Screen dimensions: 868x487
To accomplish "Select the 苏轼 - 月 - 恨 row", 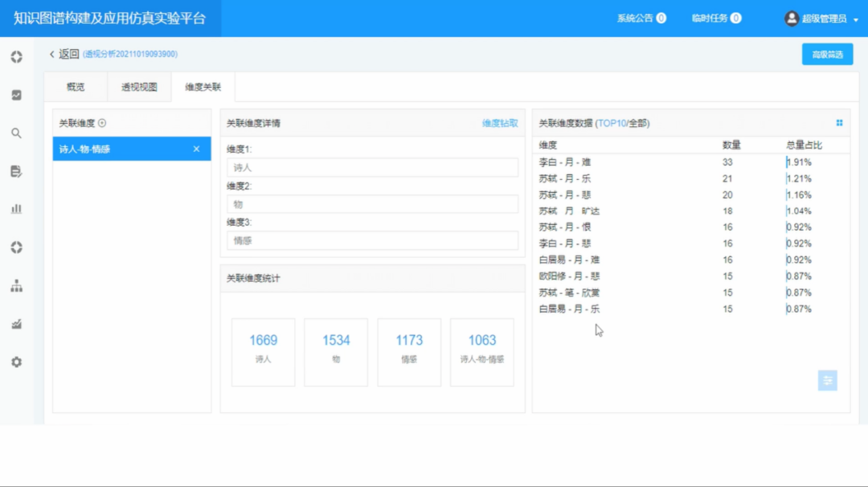I will click(691, 227).
